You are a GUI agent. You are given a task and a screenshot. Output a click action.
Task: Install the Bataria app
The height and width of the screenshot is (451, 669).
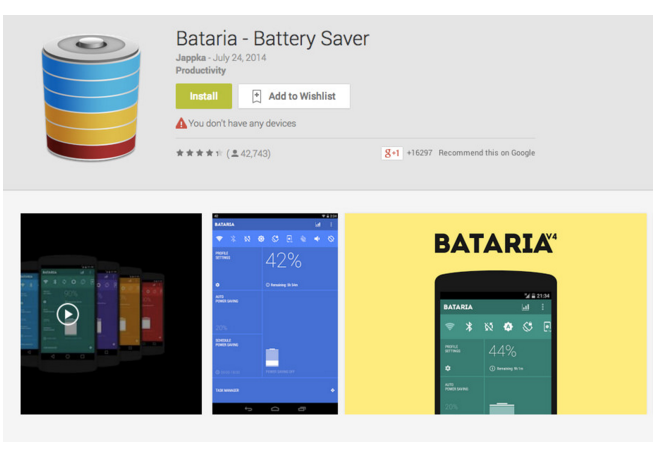(204, 96)
